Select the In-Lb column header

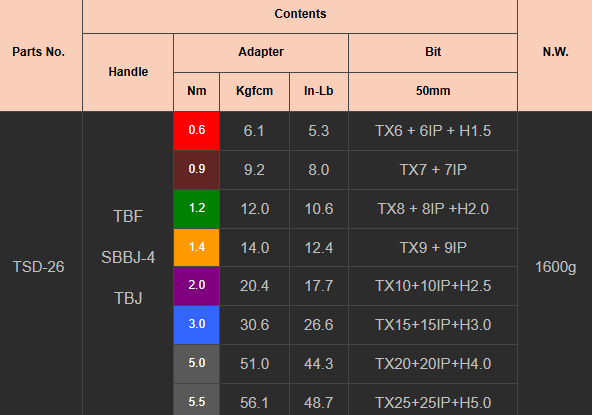[319, 92]
